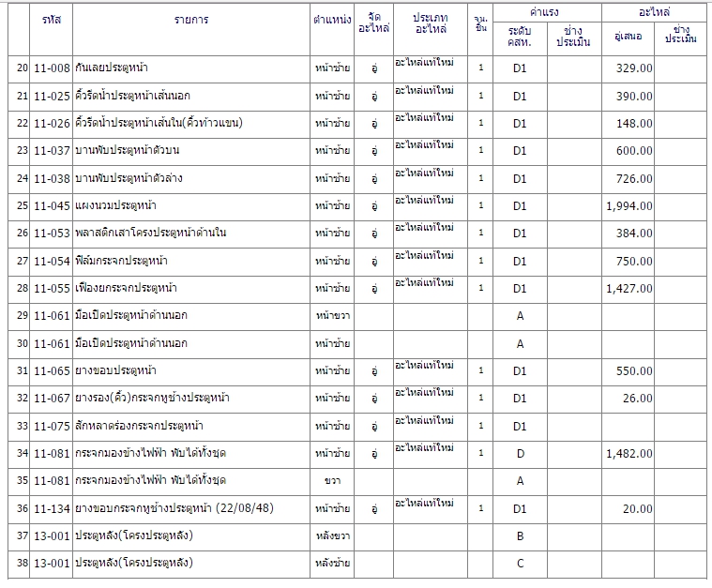Click item พลาสติกเสาโครงประตูหน้าด้านใน
This screenshot has width=712, height=588.
[x=150, y=233]
